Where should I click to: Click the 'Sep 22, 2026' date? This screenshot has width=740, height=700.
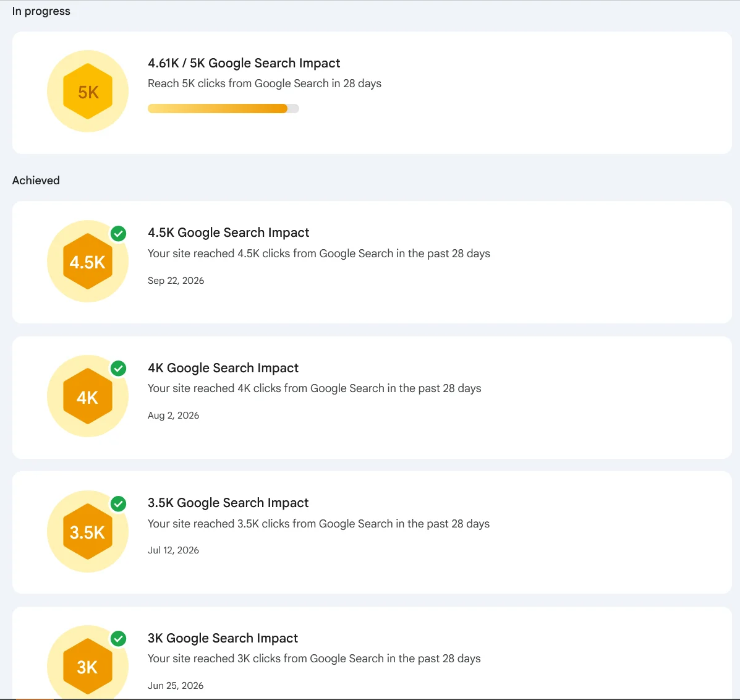pos(176,280)
